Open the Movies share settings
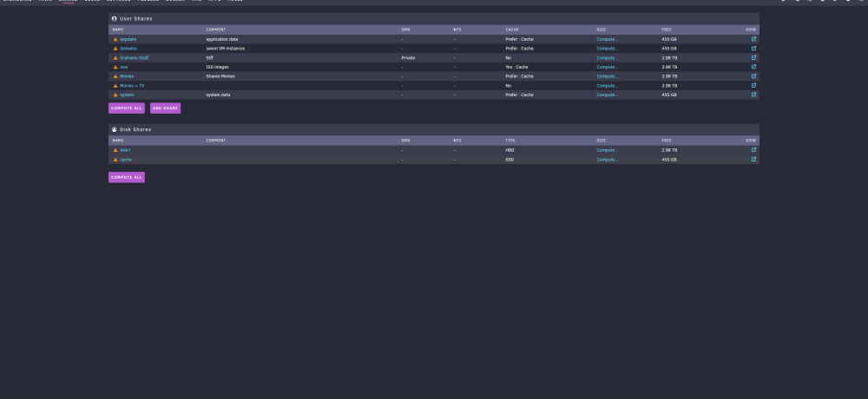 pos(127,76)
